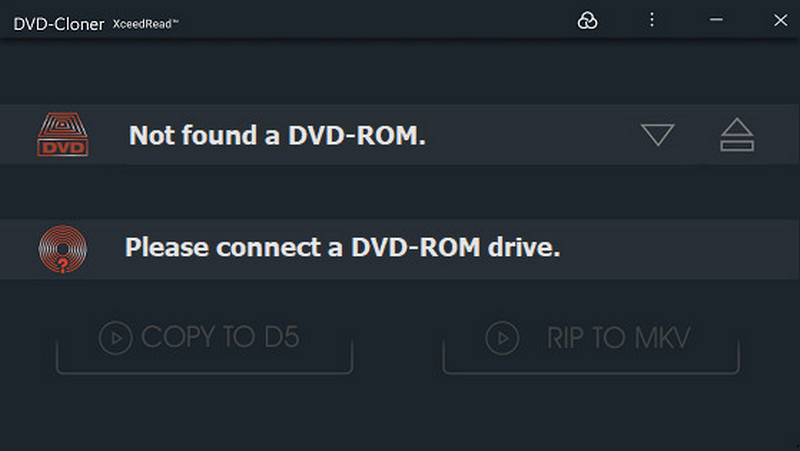
Task: Click the cloud icon in title bar
Action: (x=587, y=20)
